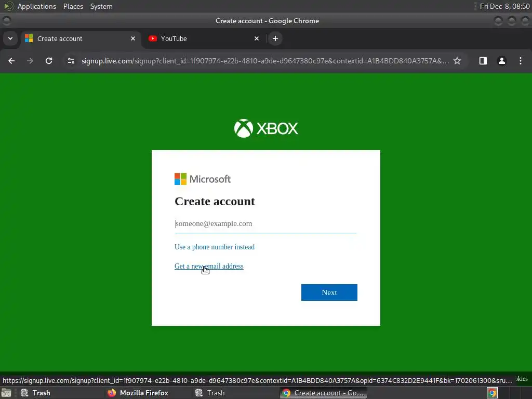Click the email address input field
Screen dimensions: 532x399
265,223
